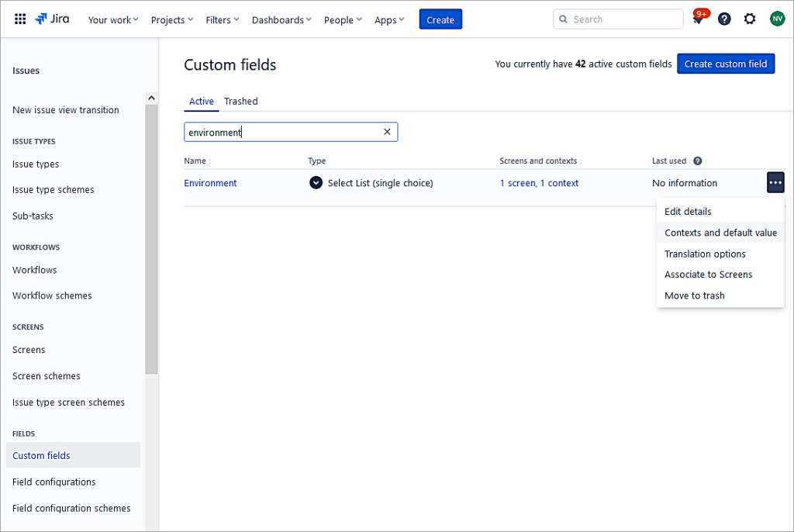Clear the search field with the X icon
The height and width of the screenshot is (532, 794).
tap(387, 132)
